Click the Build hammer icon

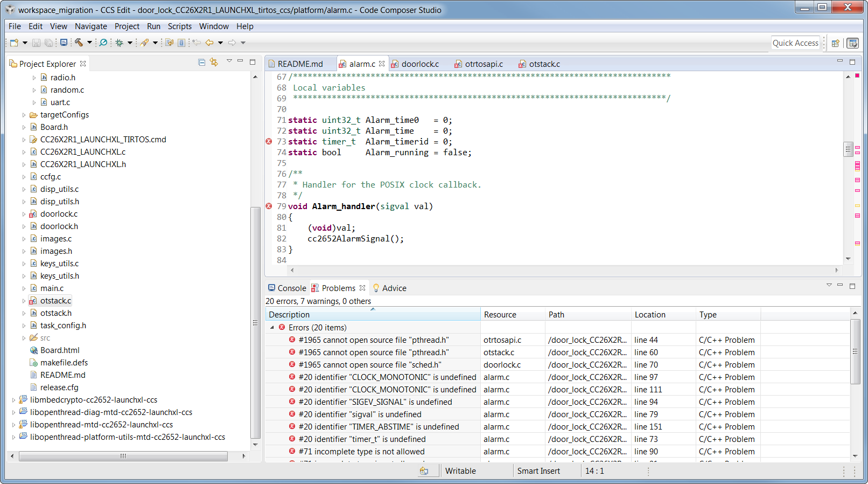79,43
